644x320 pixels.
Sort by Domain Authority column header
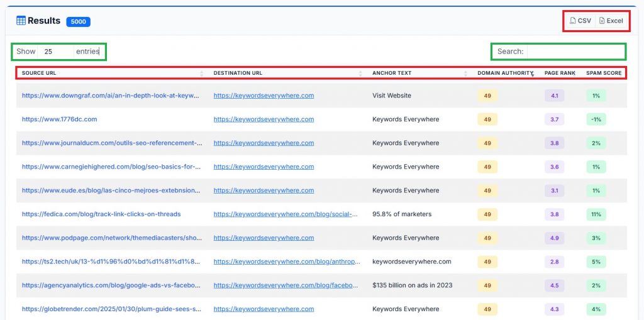(505, 73)
